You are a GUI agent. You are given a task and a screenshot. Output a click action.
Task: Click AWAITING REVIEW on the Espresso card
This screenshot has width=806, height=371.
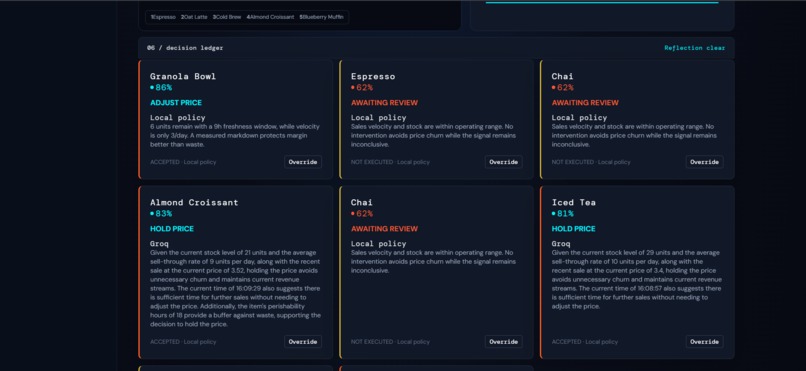[384, 103]
